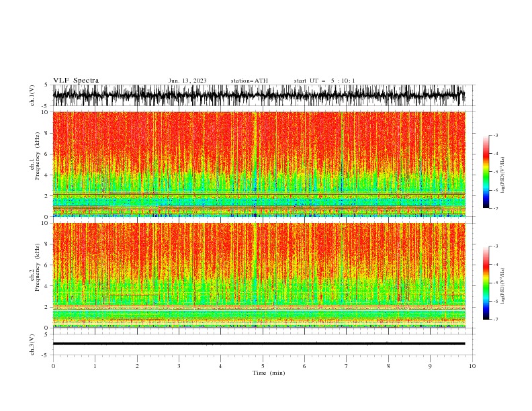Image resolution: width=532 pixels, height=411 pixels.
Task: Click the '-3' label on ch.1 colorbar
Action: coord(495,135)
